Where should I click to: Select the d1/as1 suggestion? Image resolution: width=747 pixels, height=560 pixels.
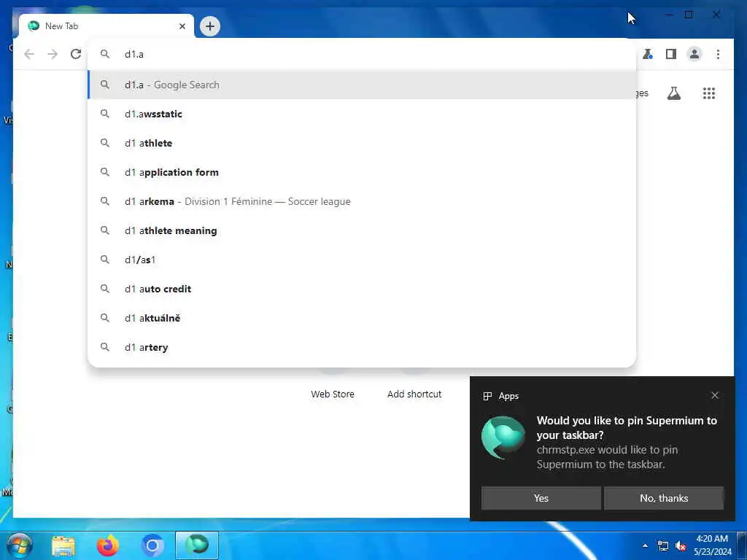point(362,260)
